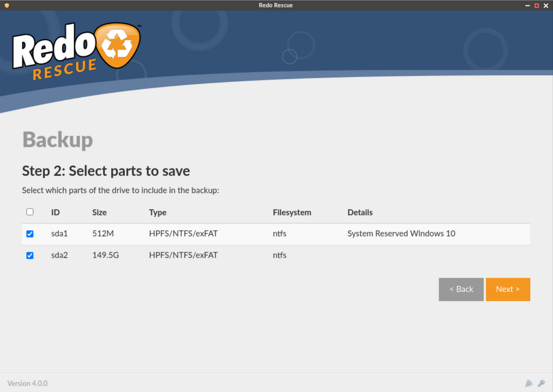Go to next step with Next button

click(x=508, y=290)
